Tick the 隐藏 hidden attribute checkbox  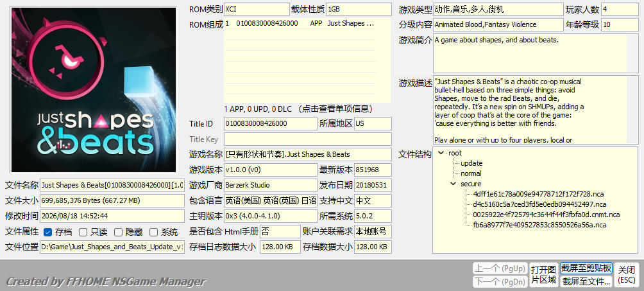point(118,232)
